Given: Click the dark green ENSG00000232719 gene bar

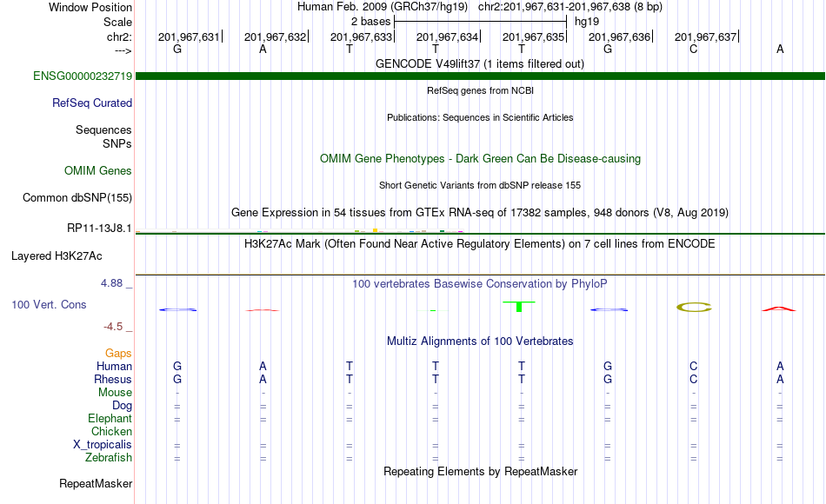Looking at the screenshot, I should click(x=481, y=76).
